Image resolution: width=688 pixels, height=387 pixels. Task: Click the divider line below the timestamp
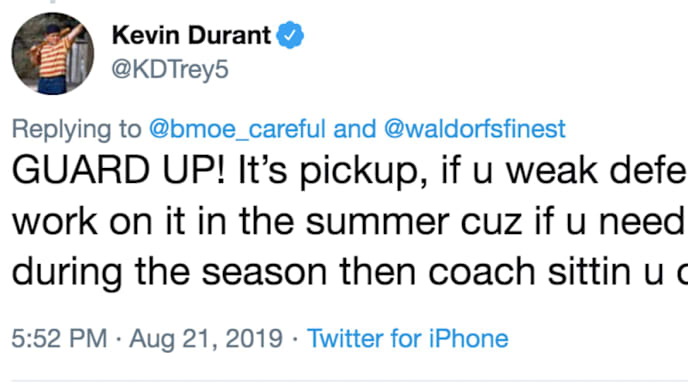pos(350,380)
